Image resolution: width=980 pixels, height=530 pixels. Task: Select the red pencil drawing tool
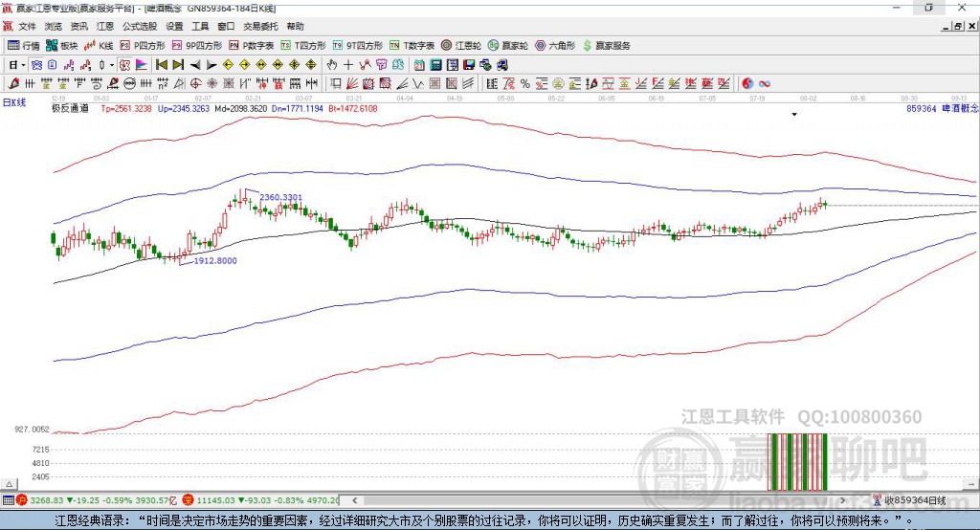tap(13, 84)
